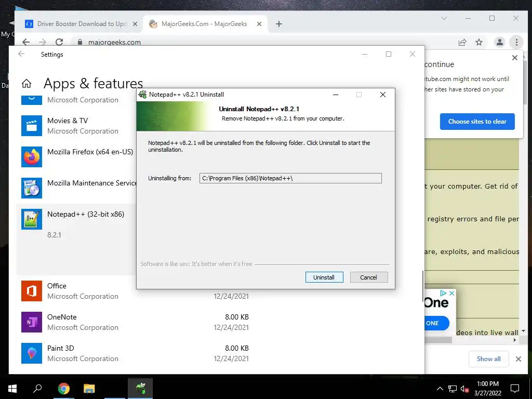Select the Office app icon
Image resolution: width=532 pixels, height=399 pixels.
coord(32,291)
